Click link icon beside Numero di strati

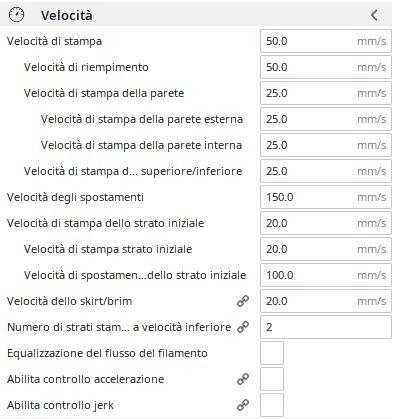(x=243, y=327)
